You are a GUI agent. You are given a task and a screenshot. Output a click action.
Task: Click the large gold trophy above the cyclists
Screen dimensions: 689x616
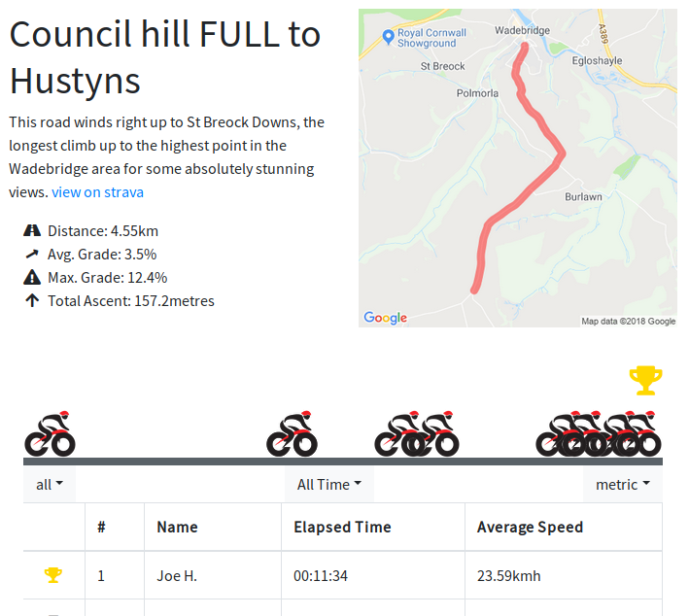tap(645, 381)
